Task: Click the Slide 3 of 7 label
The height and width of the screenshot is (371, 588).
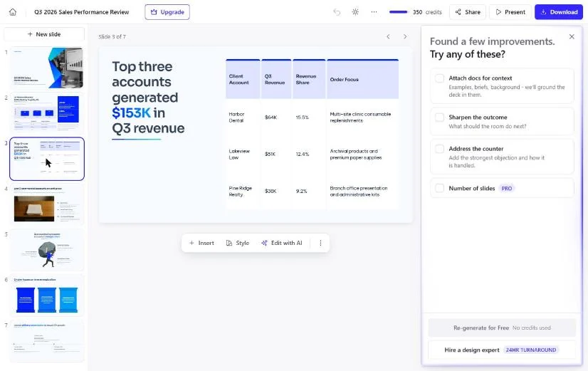Action: pos(112,37)
